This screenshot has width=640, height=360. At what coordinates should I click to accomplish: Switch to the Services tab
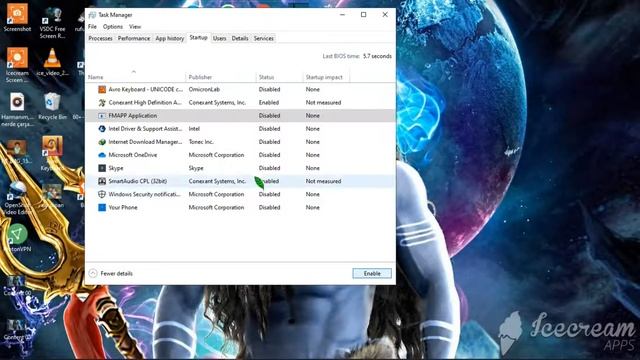tap(264, 38)
